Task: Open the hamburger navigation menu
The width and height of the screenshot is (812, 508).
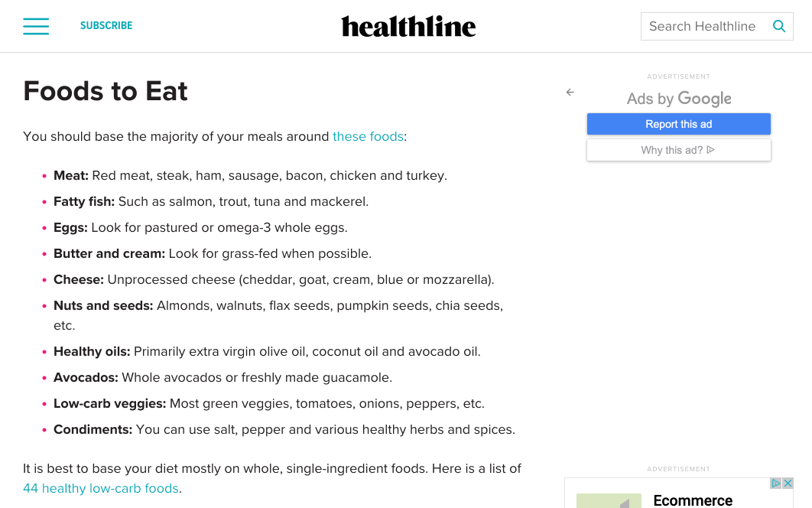Action: [36, 25]
